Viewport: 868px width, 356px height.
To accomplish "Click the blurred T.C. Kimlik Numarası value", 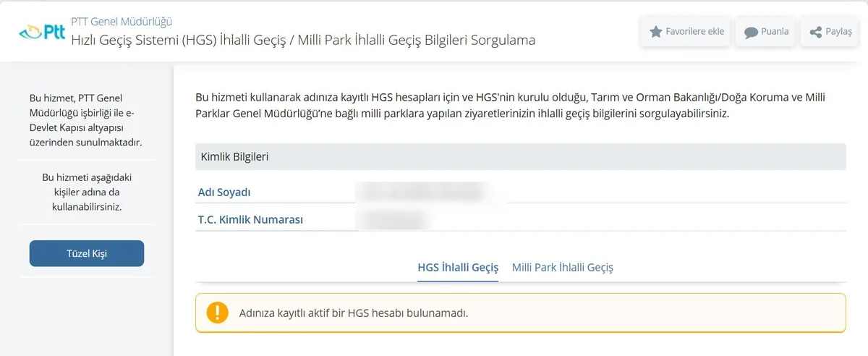I will pyautogui.click(x=391, y=219).
